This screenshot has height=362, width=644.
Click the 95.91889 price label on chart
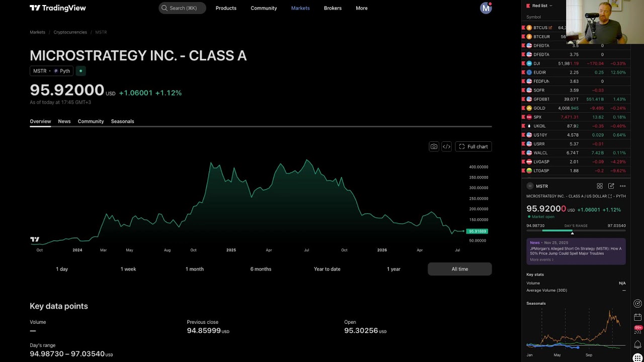click(x=477, y=231)
